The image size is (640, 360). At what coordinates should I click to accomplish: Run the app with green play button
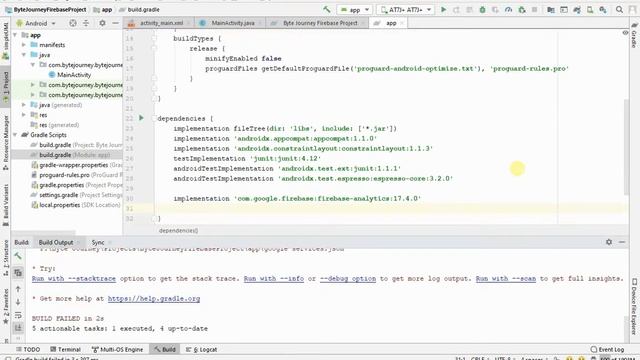point(443,9)
